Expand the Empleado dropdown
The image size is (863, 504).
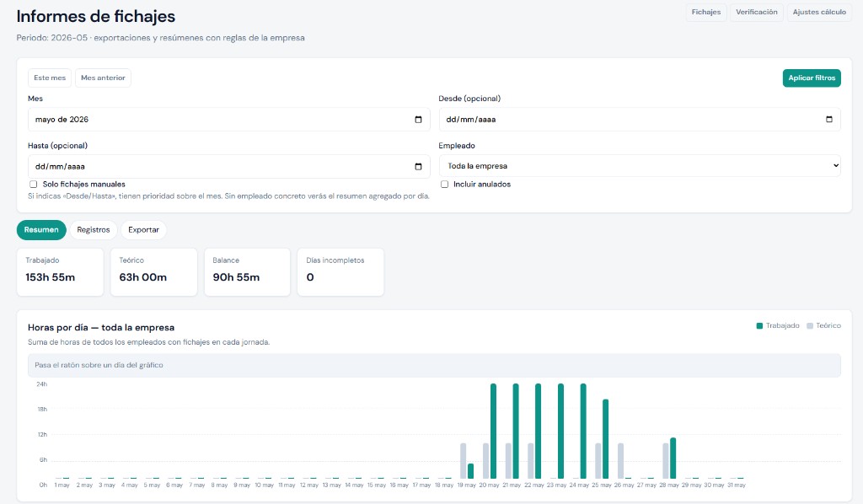[x=640, y=166]
